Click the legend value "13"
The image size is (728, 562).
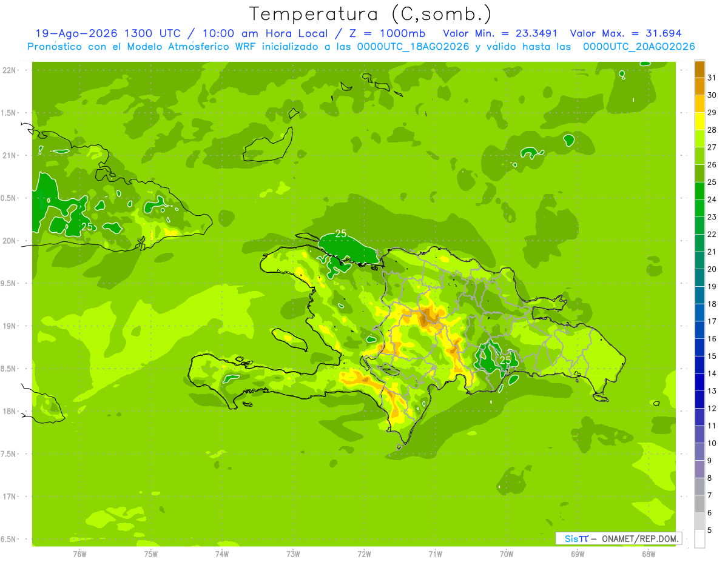pos(712,391)
